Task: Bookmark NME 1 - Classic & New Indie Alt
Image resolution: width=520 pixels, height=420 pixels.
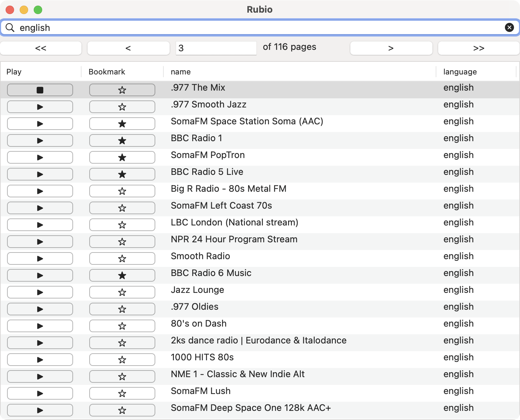Action: click(x=122, y=376)
